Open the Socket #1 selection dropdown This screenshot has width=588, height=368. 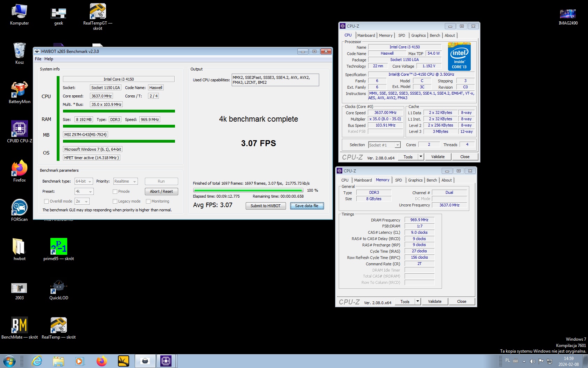[x=384, y=145]
